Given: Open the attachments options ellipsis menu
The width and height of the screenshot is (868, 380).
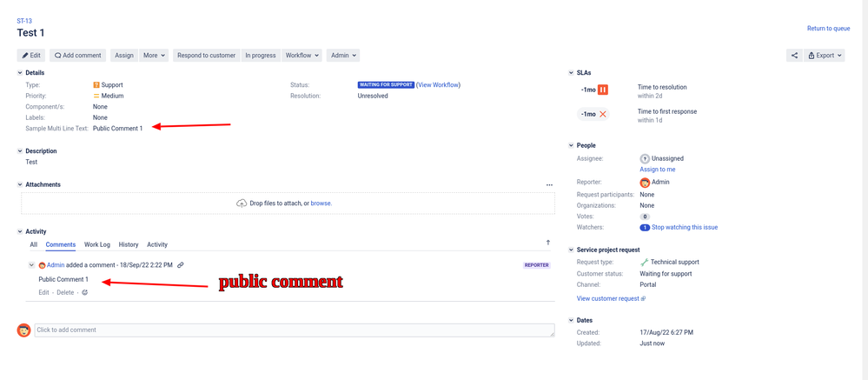Looking at the screenshot, I should tap(549, 185).
